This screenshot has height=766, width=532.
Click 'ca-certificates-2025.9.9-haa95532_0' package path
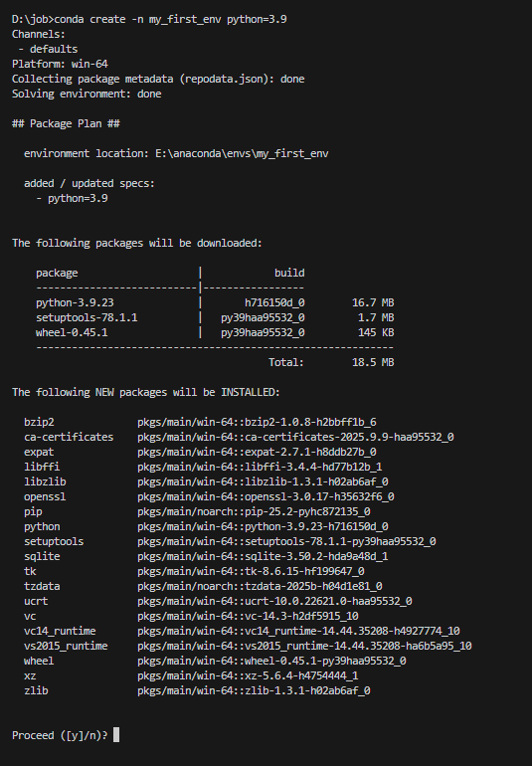tap(349, 438)
